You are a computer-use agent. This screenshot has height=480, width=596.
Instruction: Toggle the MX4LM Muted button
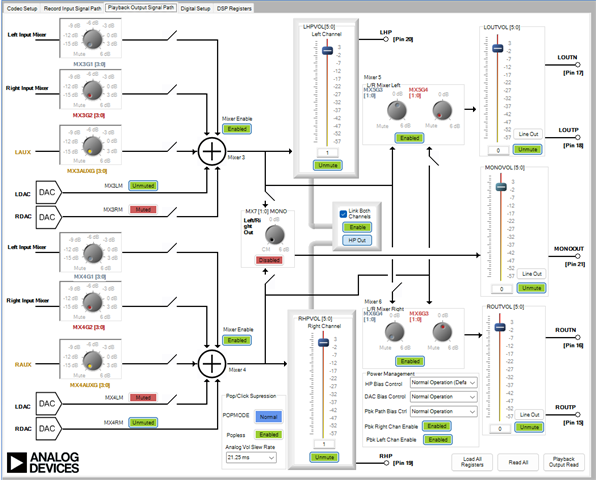143,398
